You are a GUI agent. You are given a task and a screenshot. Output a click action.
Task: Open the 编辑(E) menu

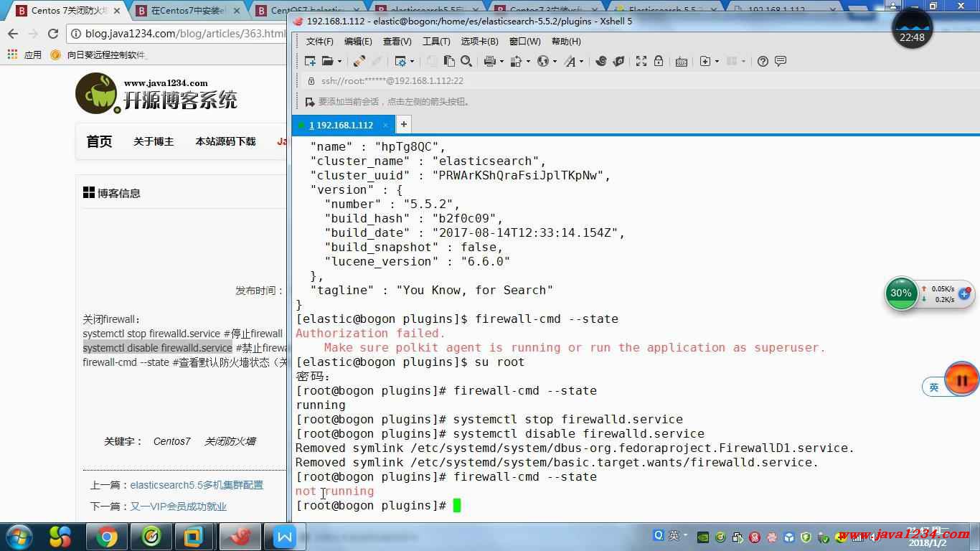358,42
